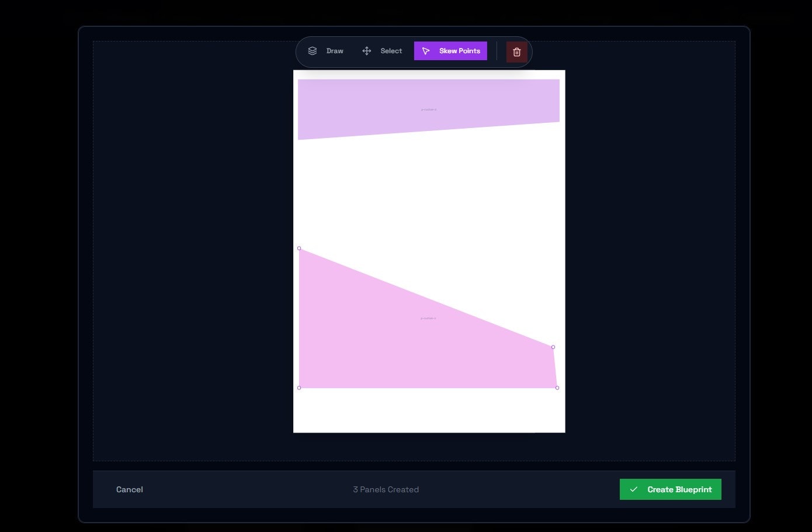This screenshot has height=532, width=812.
Task: Click the red trash delete icon
Action: [517, 52]
